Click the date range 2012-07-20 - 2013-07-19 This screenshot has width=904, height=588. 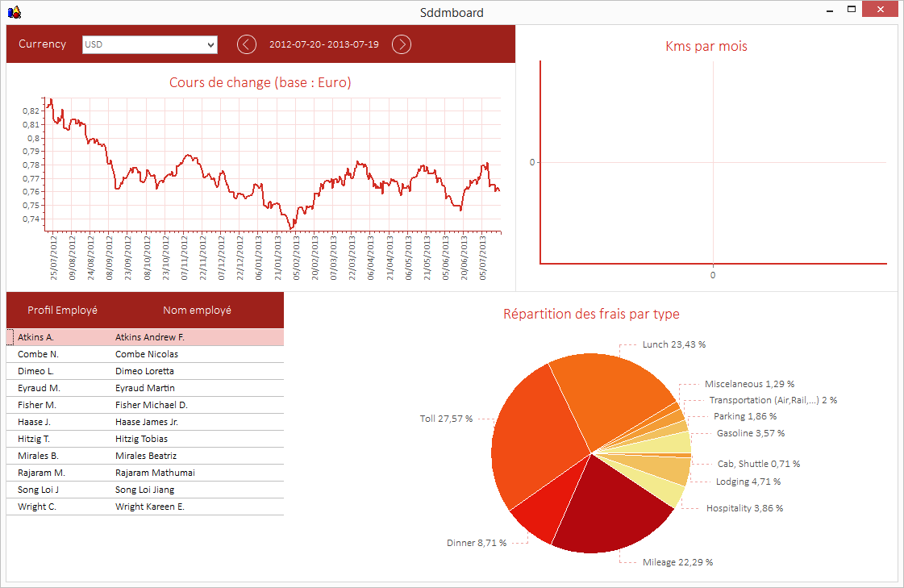click(324, 44)
